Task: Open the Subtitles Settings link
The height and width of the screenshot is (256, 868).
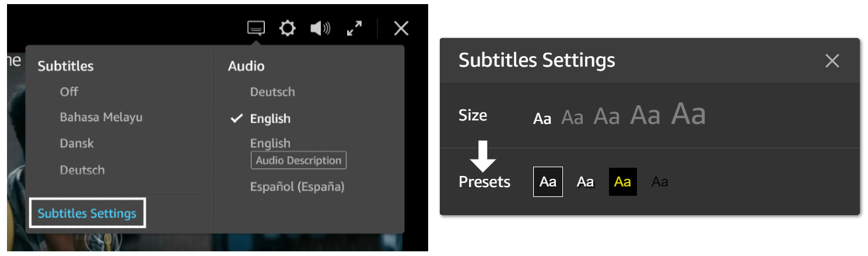Action: coord(87,213)
